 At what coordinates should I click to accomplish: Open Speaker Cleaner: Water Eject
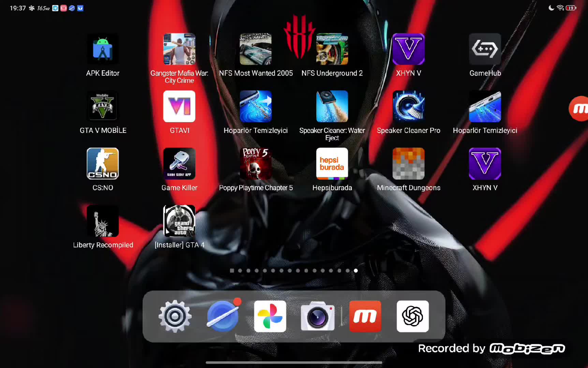pyautogui.click(x=332, y=106)
